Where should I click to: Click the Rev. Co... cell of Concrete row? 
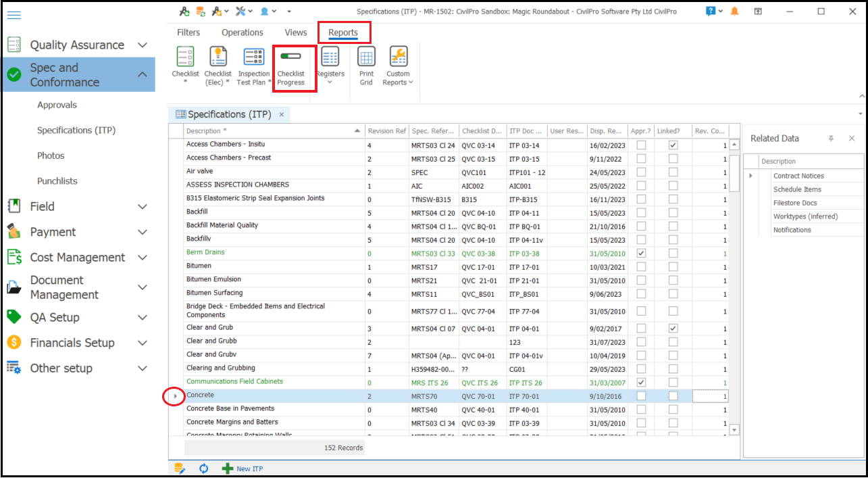(711, 396)
